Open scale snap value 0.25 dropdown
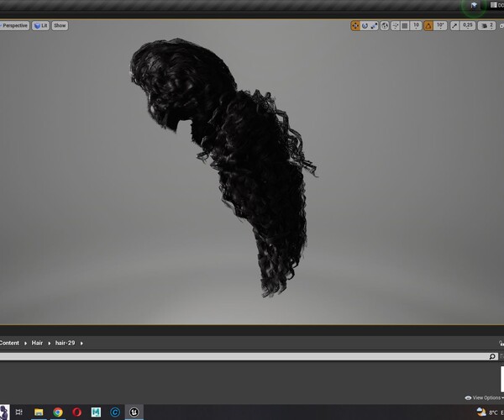504x420 pixels. [x=468, y=26]
